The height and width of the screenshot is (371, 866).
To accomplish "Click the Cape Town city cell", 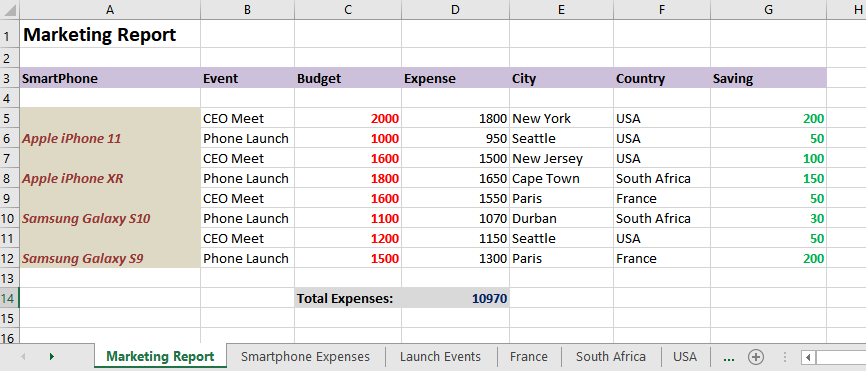I will tap(561, 178).
